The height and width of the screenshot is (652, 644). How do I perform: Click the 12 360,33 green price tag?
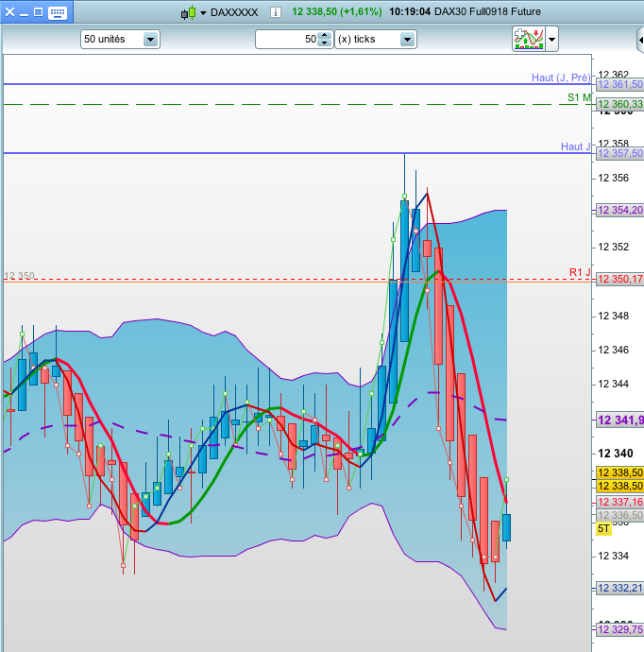click(619, 104)
